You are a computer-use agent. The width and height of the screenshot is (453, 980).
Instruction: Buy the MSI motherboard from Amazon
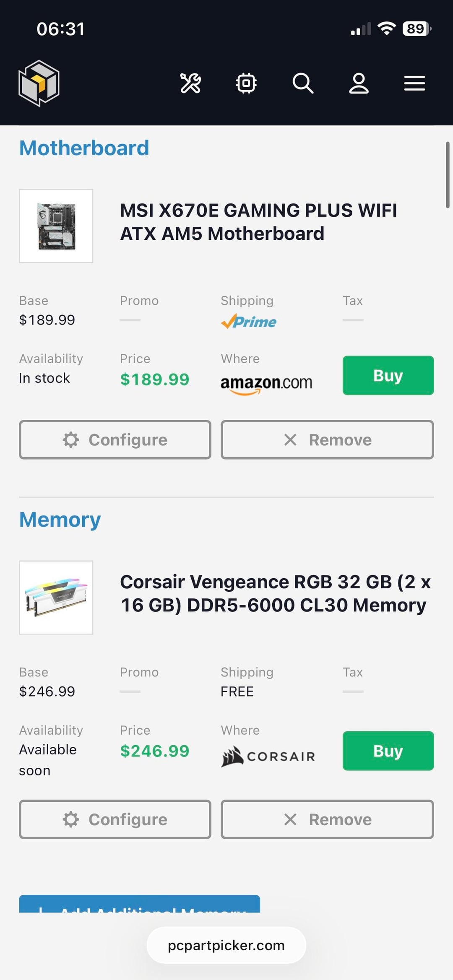388,375
